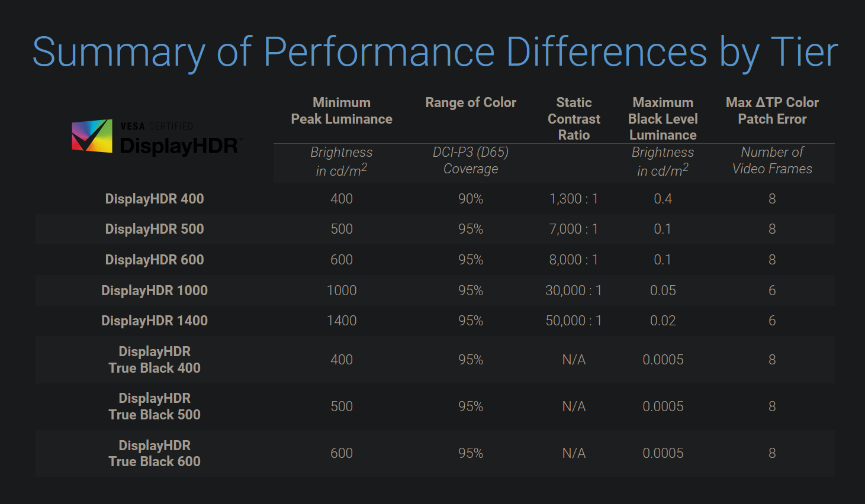Click the 8 frames value for DisplayHDR 500
The image size is (865, 504).
tap(772, 229)
